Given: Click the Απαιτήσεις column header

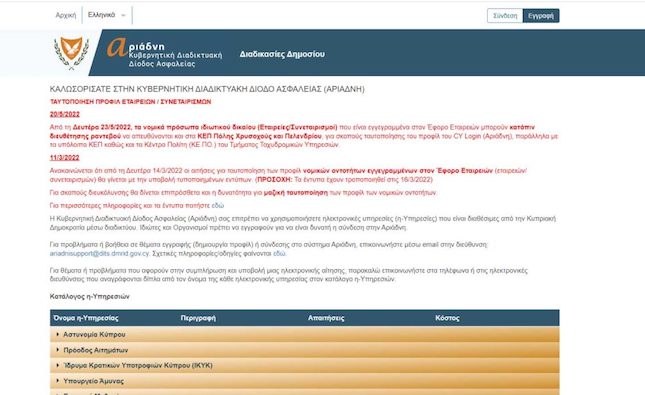Looking at the screenshot, I should click(x=326, y=318).
